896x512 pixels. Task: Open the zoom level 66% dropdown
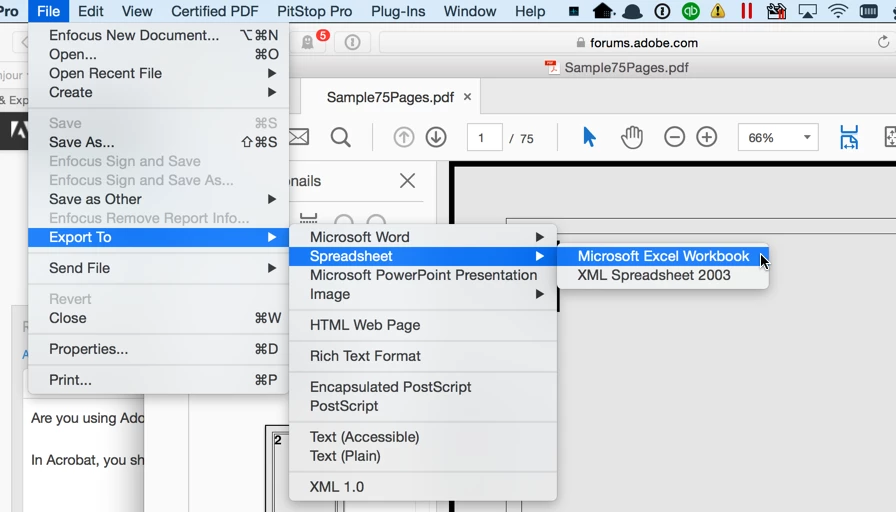pos(778,138)
